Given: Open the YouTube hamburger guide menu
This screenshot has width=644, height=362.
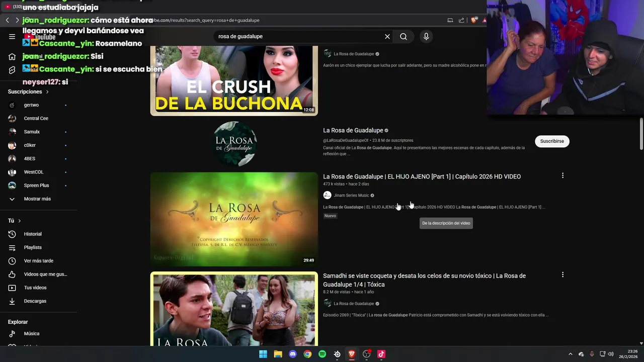Looking at the screenshot, I should tap(12, 36).
